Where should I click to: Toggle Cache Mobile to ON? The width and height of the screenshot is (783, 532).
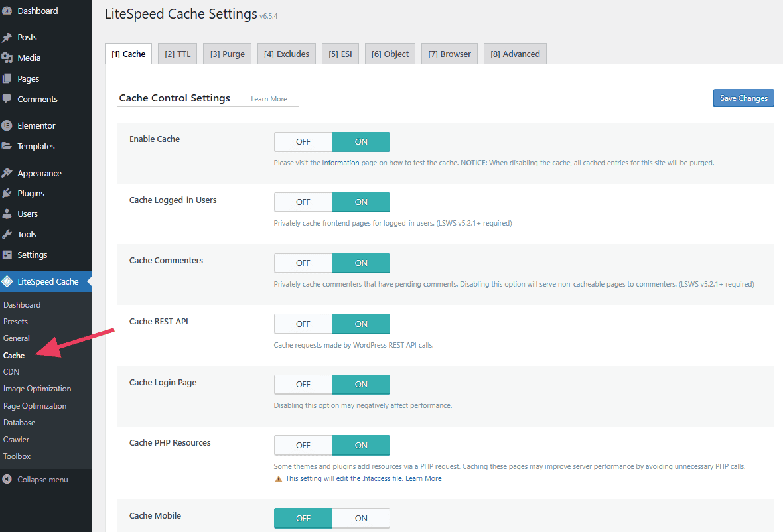pyautogui.click(x=361, y=518)
